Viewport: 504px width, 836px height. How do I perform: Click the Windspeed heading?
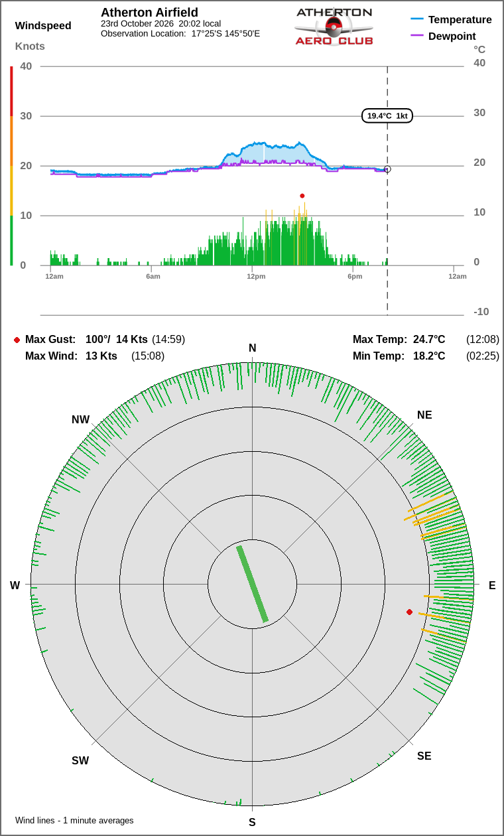(43, 26)
